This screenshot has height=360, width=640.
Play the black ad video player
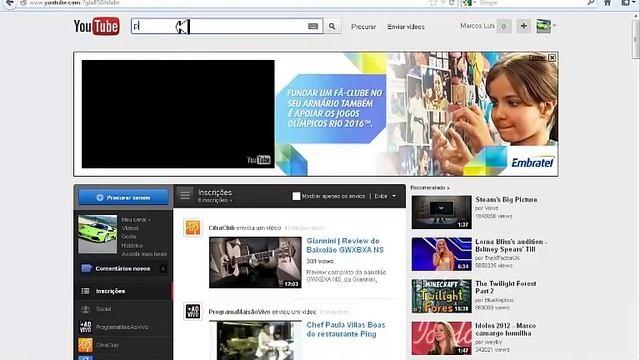pyautogui.click(x=178, y=114)
